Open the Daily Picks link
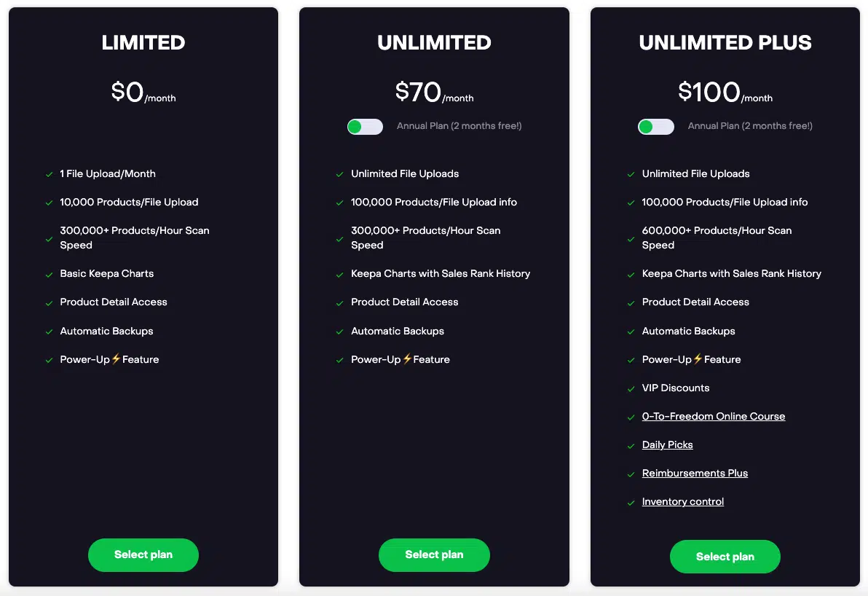The width and height of the screenshot is (868, 596). click(667, 445)
